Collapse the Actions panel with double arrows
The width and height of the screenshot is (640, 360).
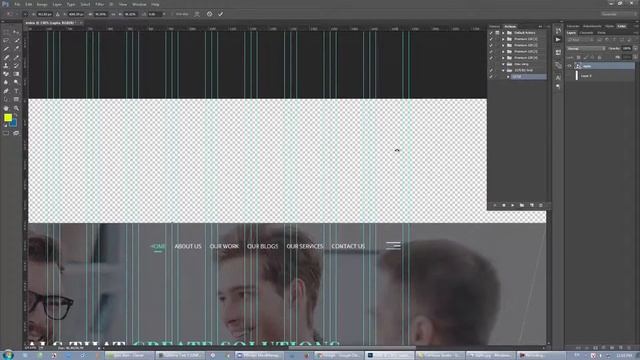(x=540, y=27)
